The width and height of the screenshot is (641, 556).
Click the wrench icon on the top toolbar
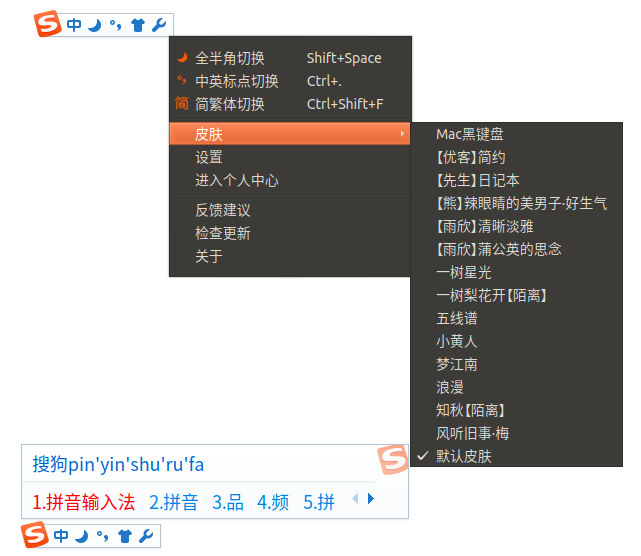tap(159, 25)
